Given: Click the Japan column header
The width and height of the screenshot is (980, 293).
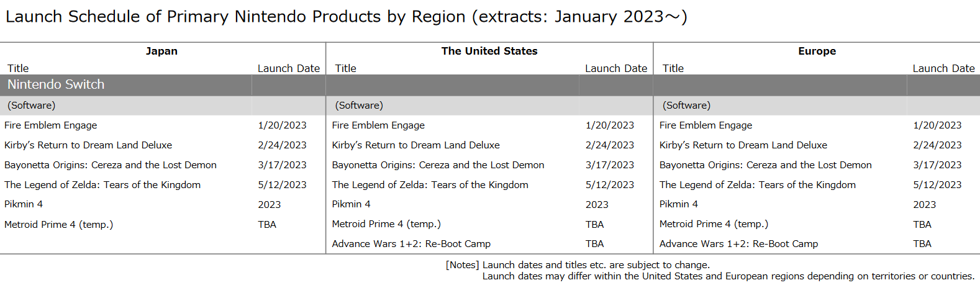Looking at the screenshot, I should point(161,51).
